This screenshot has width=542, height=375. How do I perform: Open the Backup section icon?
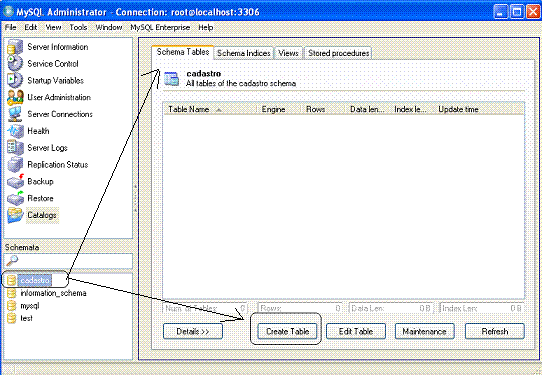pyautogui.click(x=15, y=181)
